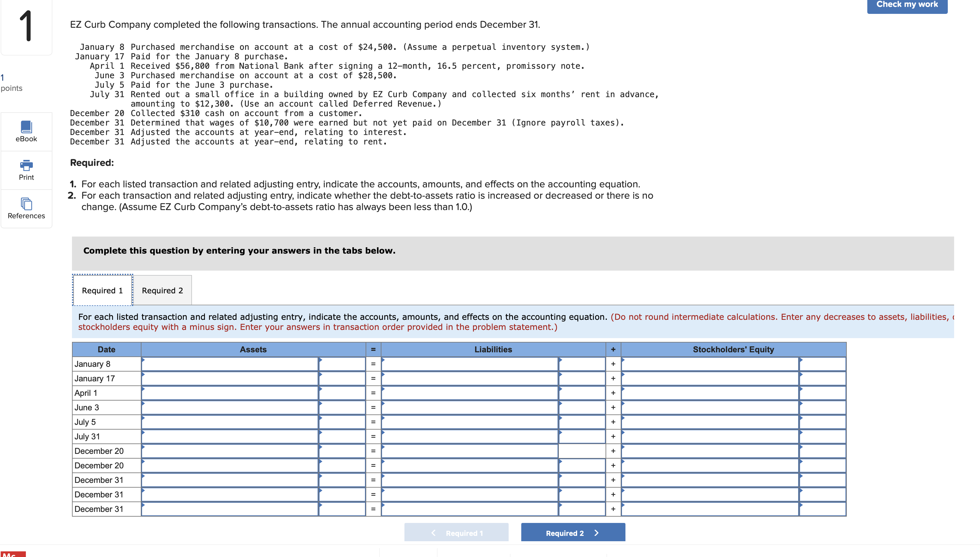Click July 5 Liabilities amount field
The height and width of the screenshot is (557, 980).
[x=582, y=422]
